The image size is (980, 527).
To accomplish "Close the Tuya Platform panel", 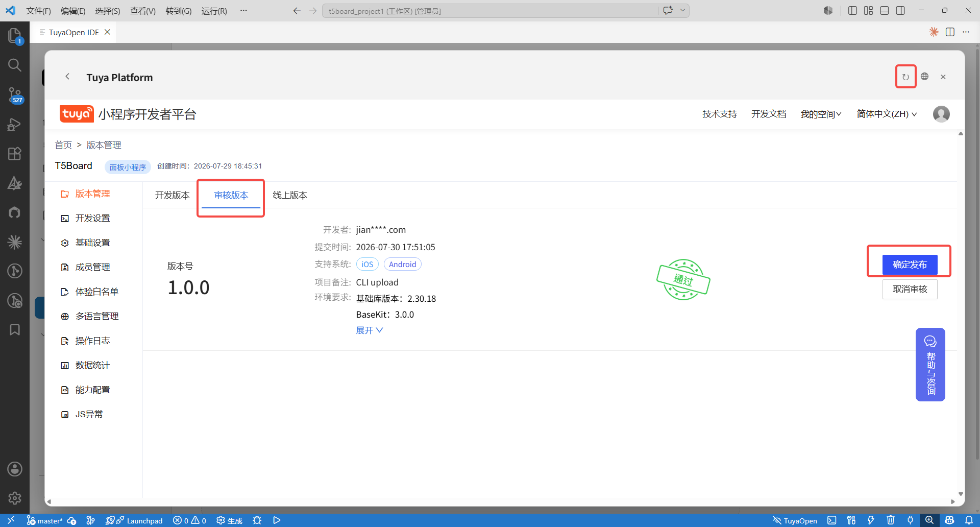I will [943, 77].
